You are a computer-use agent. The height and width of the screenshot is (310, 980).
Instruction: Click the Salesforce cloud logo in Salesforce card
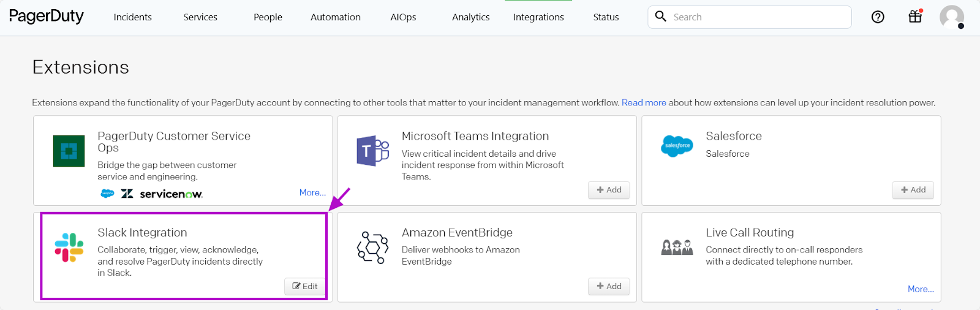pyautogui.click(x=677, y=146)
